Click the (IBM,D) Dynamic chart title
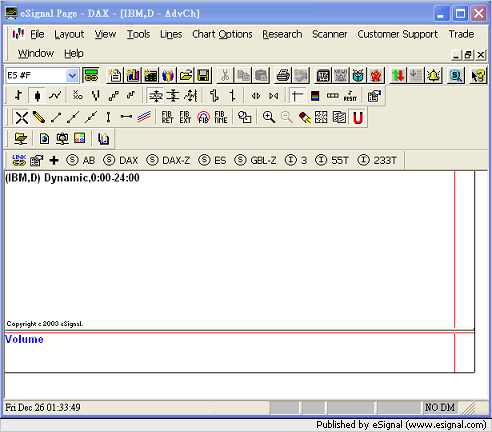492x432 pixels. tap(72, 178)
